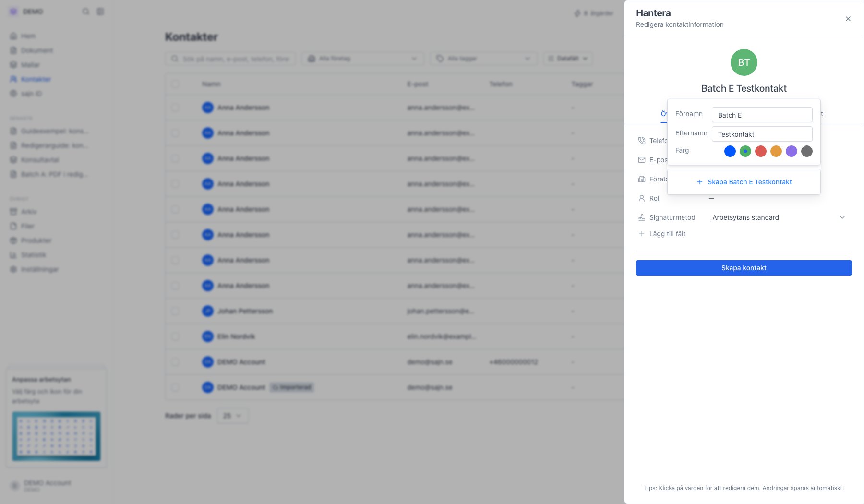Viewport: 864px width, 504px height.
Task: Choose the orange color swatch
Action: pyautogui.click(x=776, y=151)
